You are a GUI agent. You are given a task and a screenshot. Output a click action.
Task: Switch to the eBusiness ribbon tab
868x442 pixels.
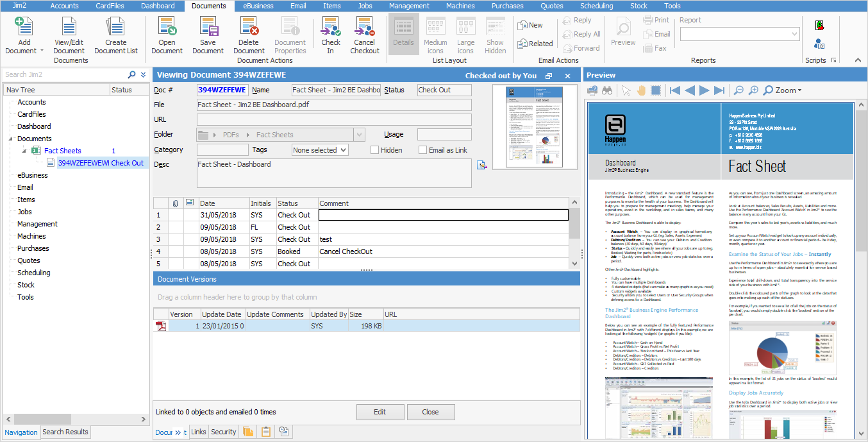[x=258, y=6]
